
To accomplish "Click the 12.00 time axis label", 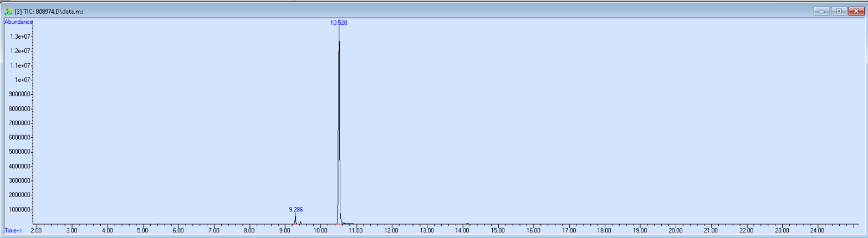I will coord(391,230).
